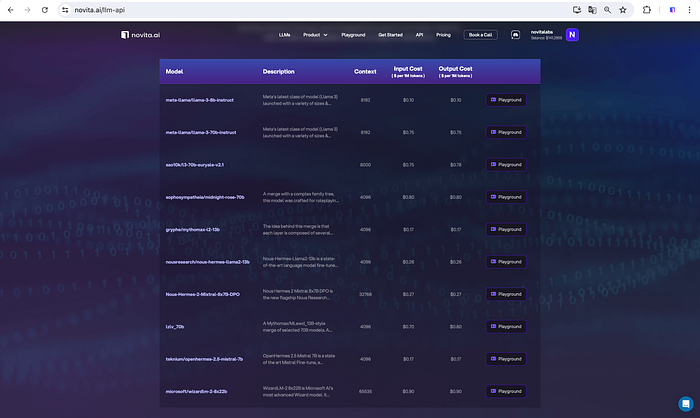Click the Context column header

coord(365,71)
